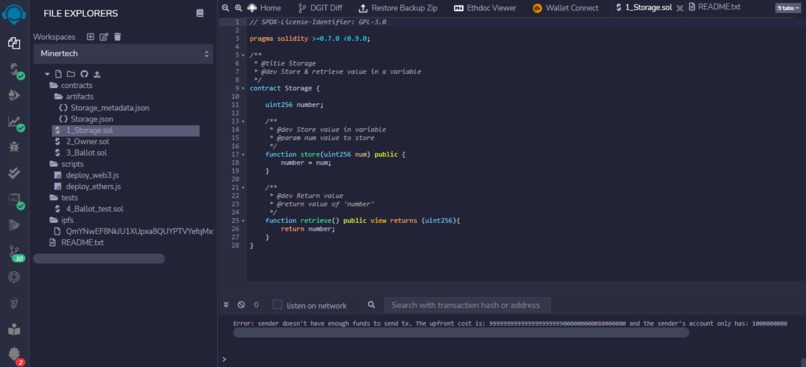The image size is (806, 367).
Task: Select 1_Storage.sol in file tree
Action: click(x=125, y=131)
